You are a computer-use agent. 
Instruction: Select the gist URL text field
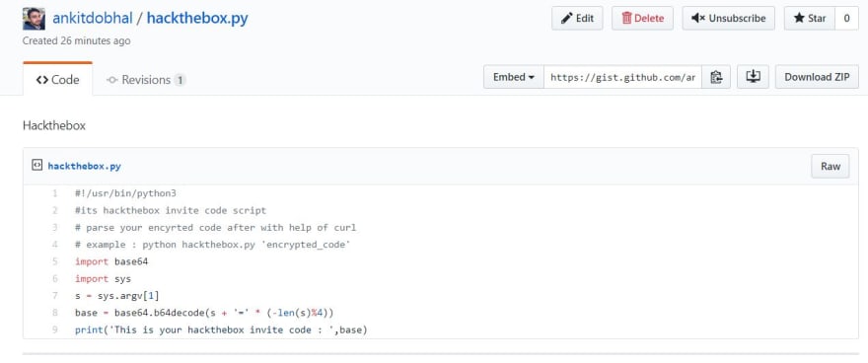coord(622,77)
